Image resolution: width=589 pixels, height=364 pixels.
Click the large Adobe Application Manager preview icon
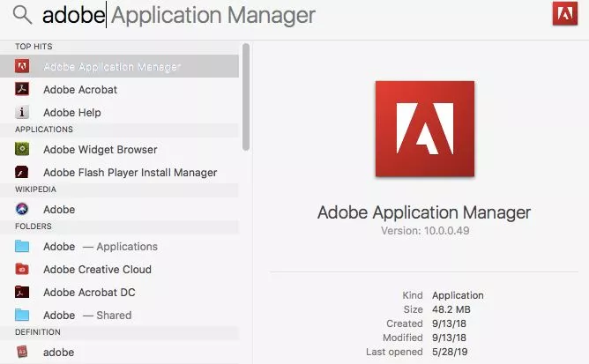(425, 129)
